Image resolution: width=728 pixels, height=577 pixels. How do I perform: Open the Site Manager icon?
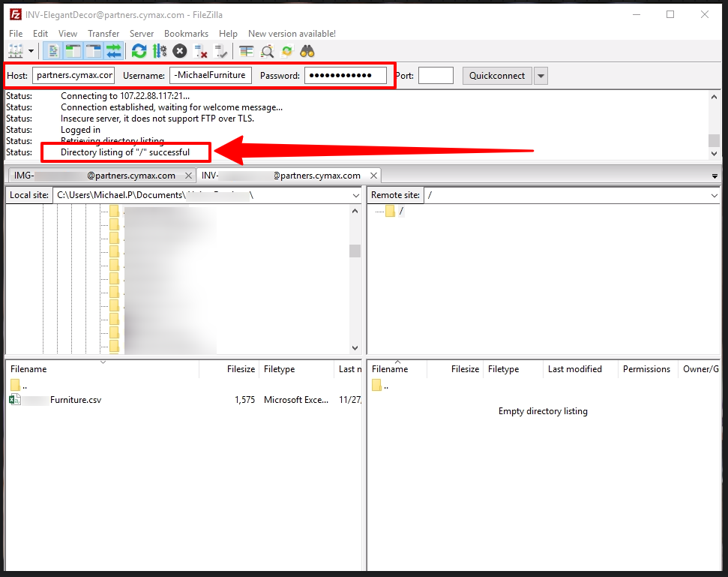16,51
